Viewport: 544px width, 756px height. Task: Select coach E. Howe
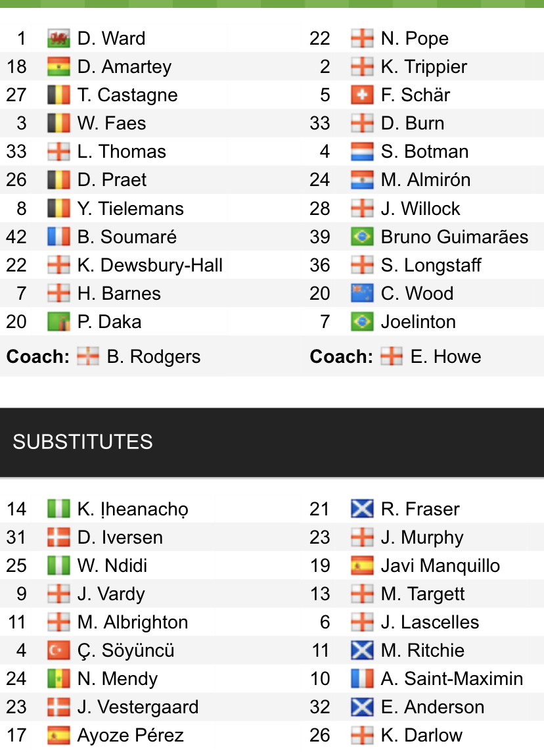point(445,357)
